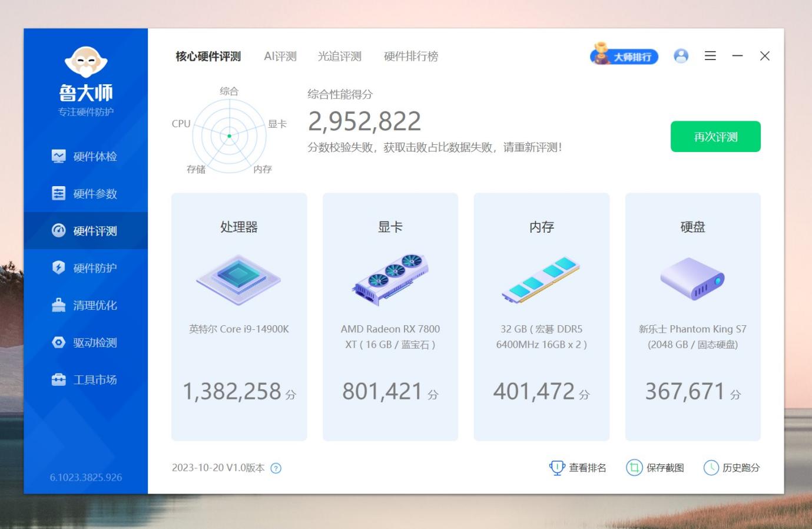This screenshot has height=529, width=812.
Task: Click the 新乐士 Phantom King S7 label
Action: pos(693,336)
